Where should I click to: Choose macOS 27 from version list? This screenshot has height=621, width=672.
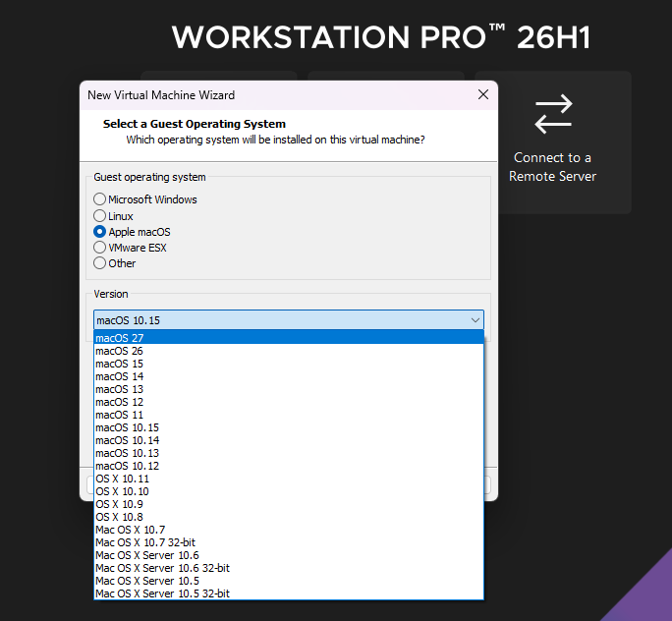pyautogui.click(x=289, y=338)
